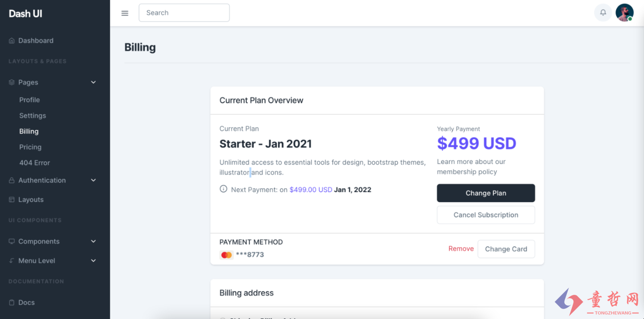Image resolution: width=644 pixels, height=319 pixels.
Task: Go to the Pricing page
Action: pyautogui.click(x=30, y=147)
